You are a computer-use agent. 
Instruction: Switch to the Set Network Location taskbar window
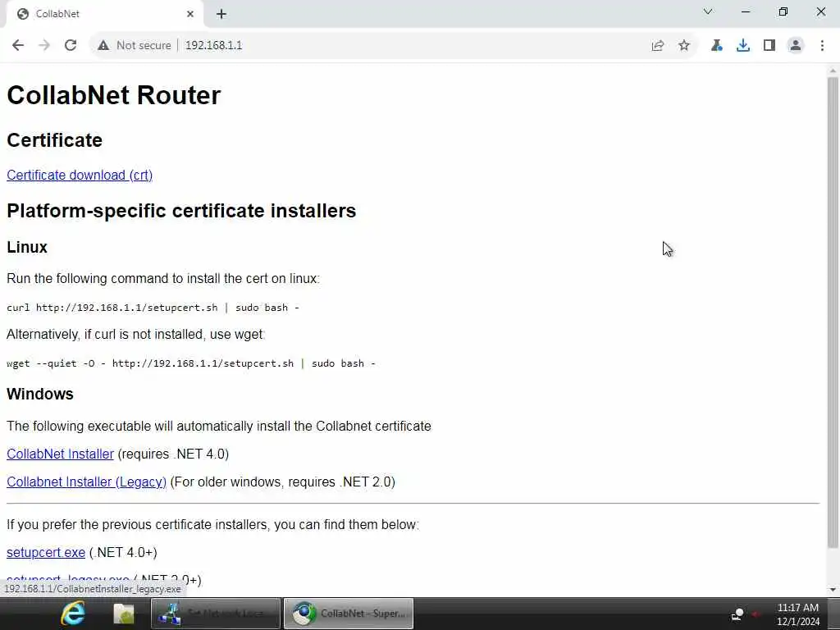[216, 614]
